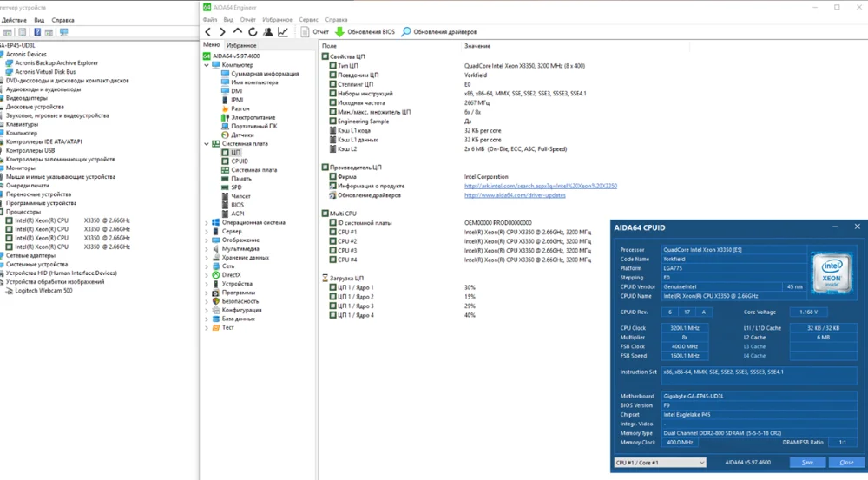The height and width of the screenshot is (480, 868).
Task: Select CPUID in the left tree
Action: 240,161
